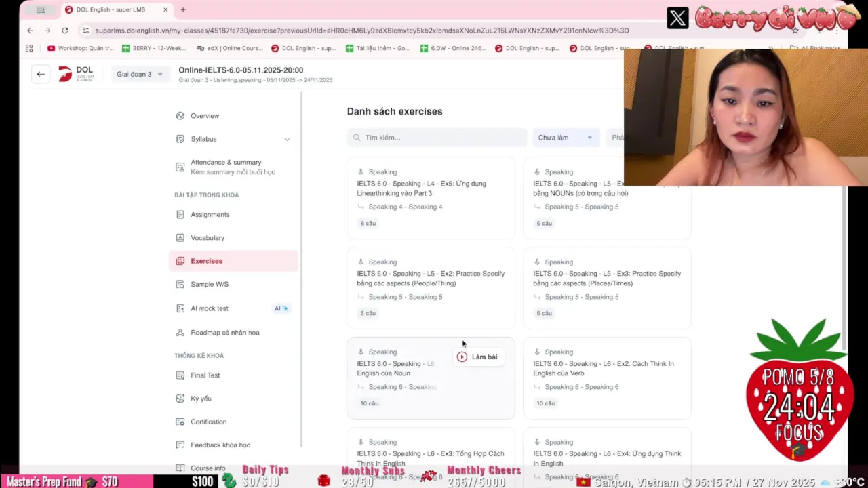Open the BERRY - 12-Week... bookmark

click(153, 49)
